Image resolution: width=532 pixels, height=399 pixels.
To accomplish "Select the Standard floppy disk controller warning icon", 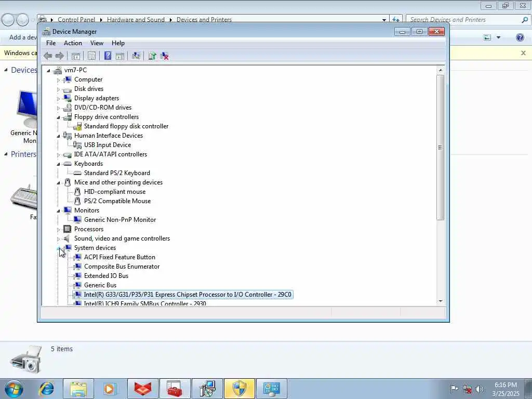I will tap(77, 126).
